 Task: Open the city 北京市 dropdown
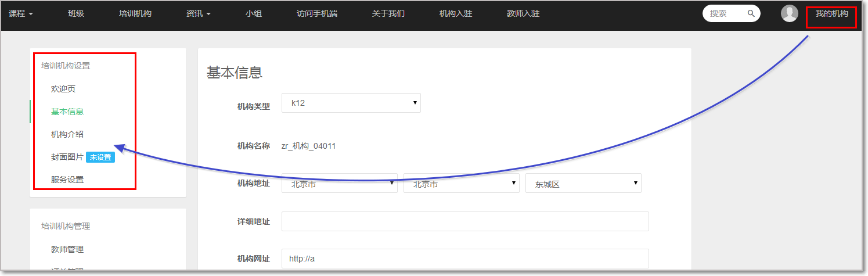[x=462, y=183]
